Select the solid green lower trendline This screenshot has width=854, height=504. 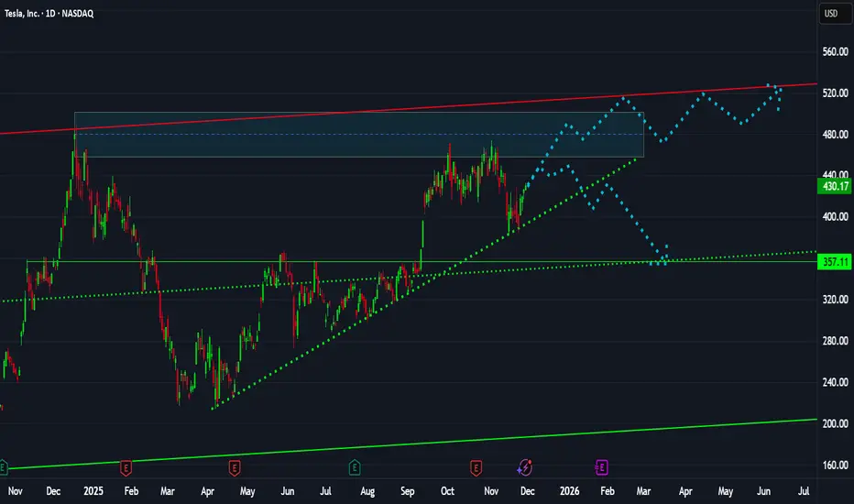point(409,444)
